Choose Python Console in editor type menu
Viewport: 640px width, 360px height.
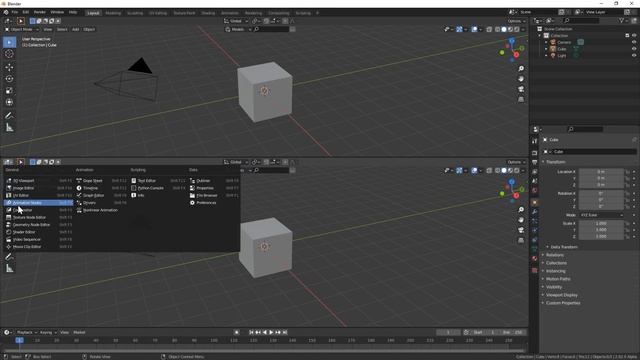158,188
